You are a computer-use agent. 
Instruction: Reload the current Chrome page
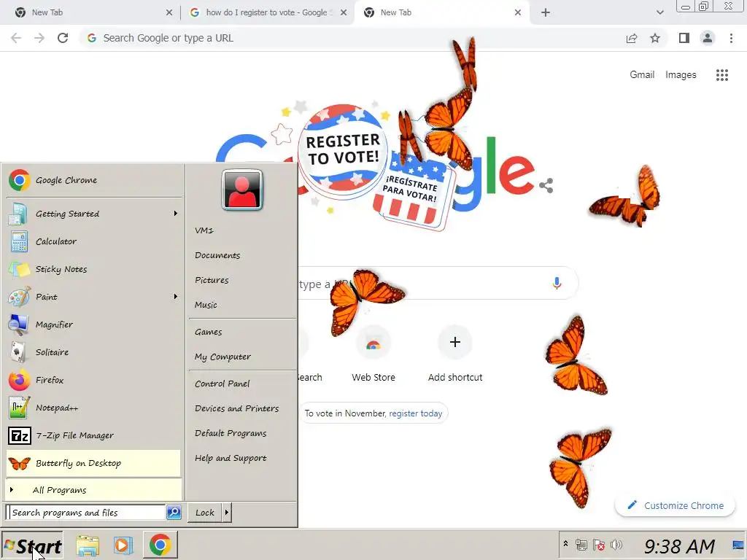click(x=63, y=38)
